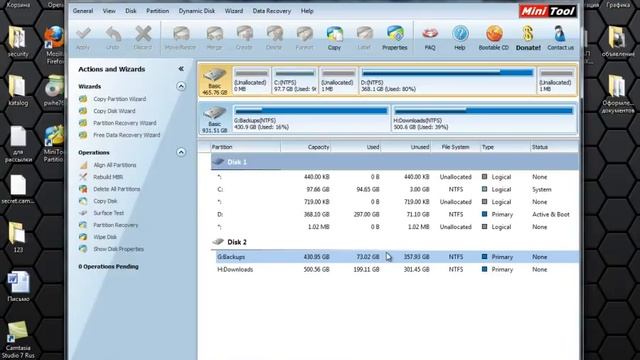Select Disk 2 row in list
The image size is (640, 360).
(x=395, y=242)
